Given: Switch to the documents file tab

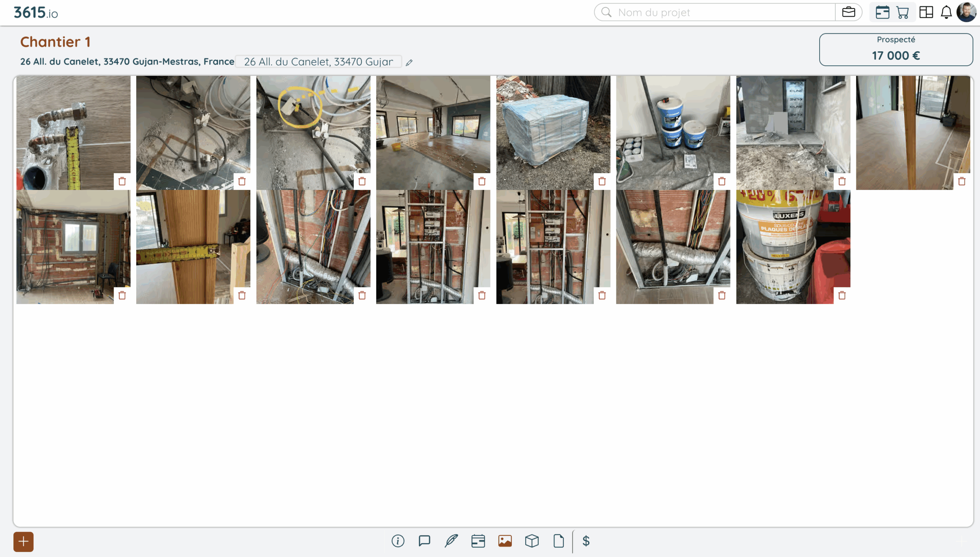Looking at the screenshot, I should (559, 541).
